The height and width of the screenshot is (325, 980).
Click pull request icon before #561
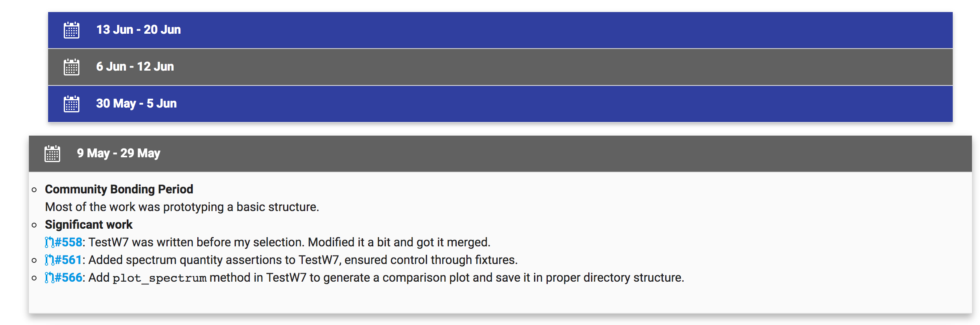(49, 260)
